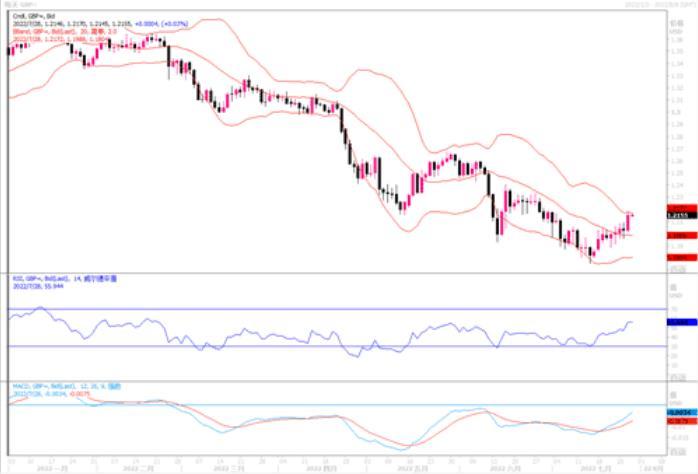This screenshot has width=698, height=474.
Task: Select 2022 七月 on the time axis
Action: [x=596, y=468]
